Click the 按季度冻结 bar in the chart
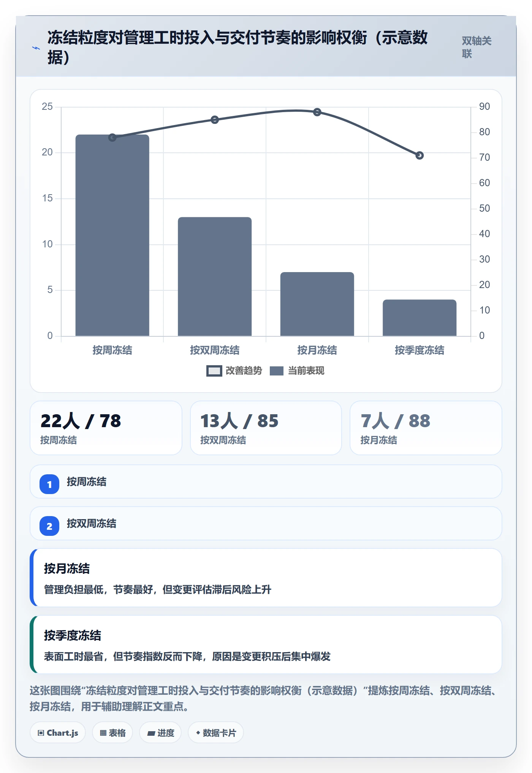Viewport: 532px width, 773px height. coord(420,318)
